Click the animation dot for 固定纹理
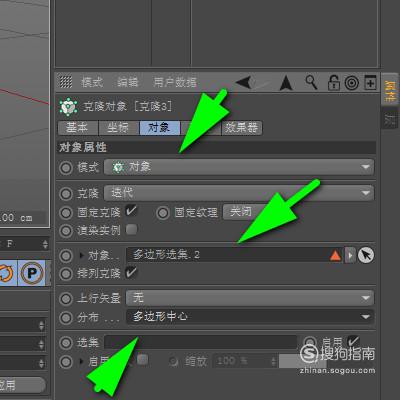 (x=163, y=213)
